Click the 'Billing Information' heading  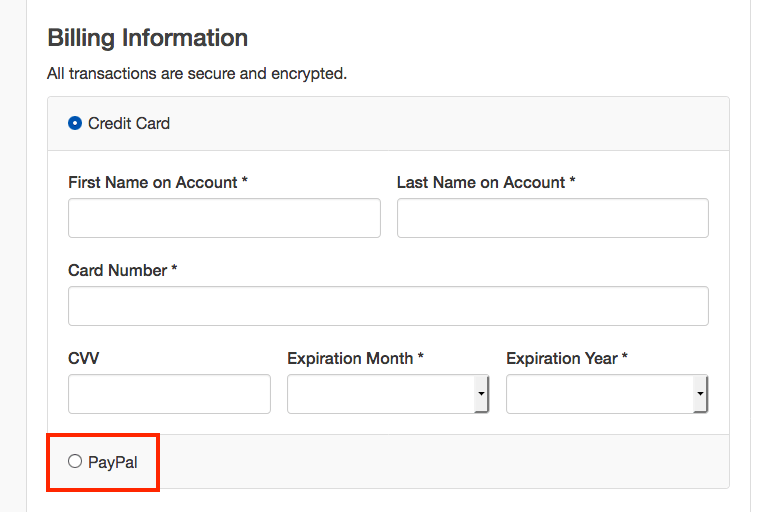click(x=148, y=38)
